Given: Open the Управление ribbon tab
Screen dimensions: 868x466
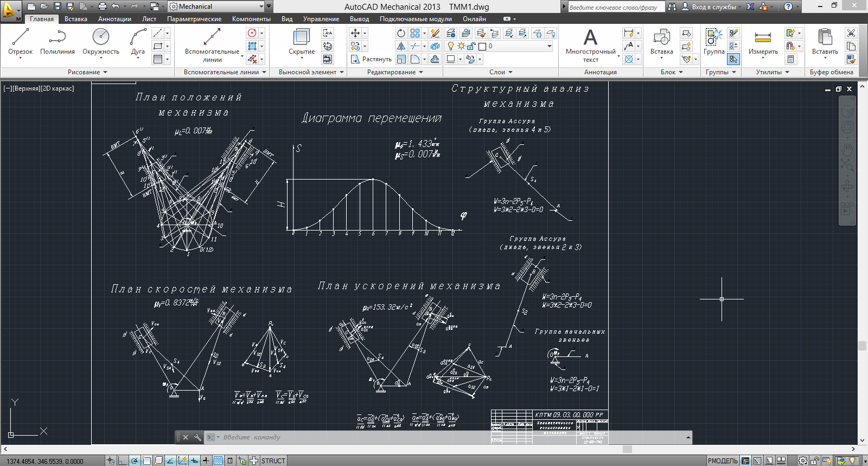Looking at the screenshot, I should [321, 19].
